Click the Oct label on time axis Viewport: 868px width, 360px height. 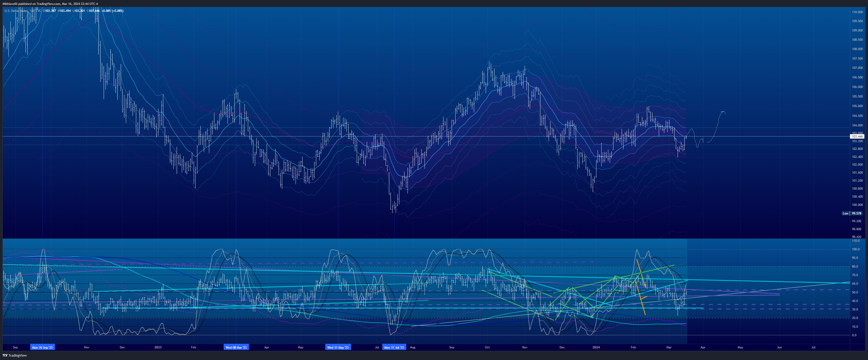point(487,347)
